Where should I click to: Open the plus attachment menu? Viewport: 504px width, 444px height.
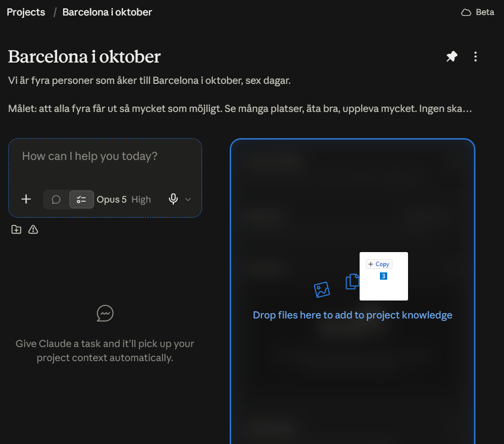point(26,199)
